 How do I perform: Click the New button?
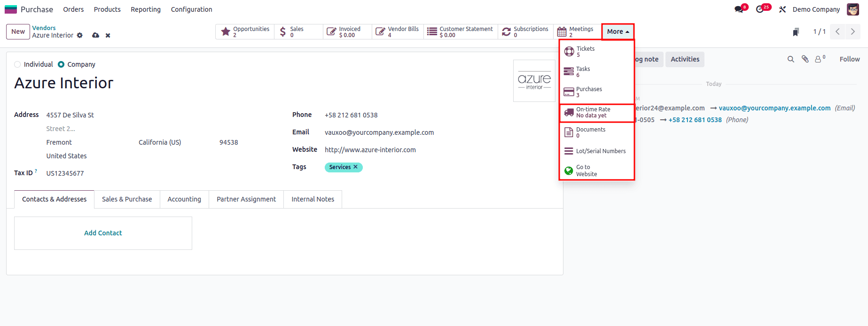pyautogui.click(x=18, y=31)
